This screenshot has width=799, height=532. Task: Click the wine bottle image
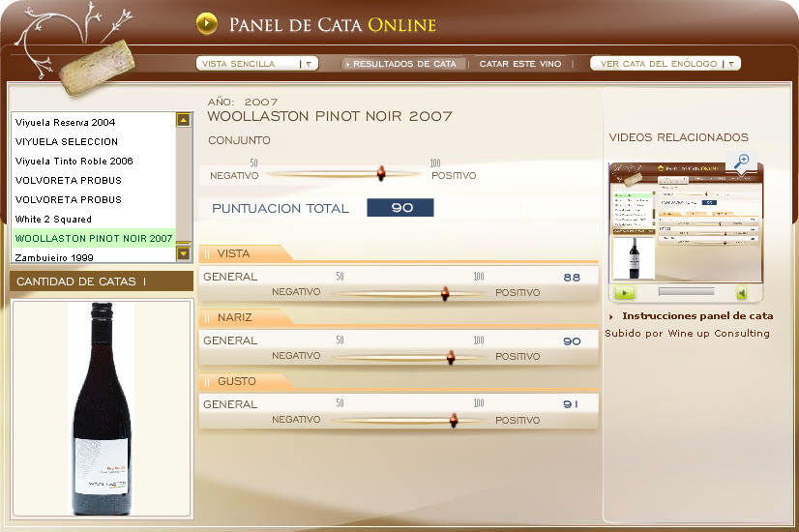pos(102,408)
